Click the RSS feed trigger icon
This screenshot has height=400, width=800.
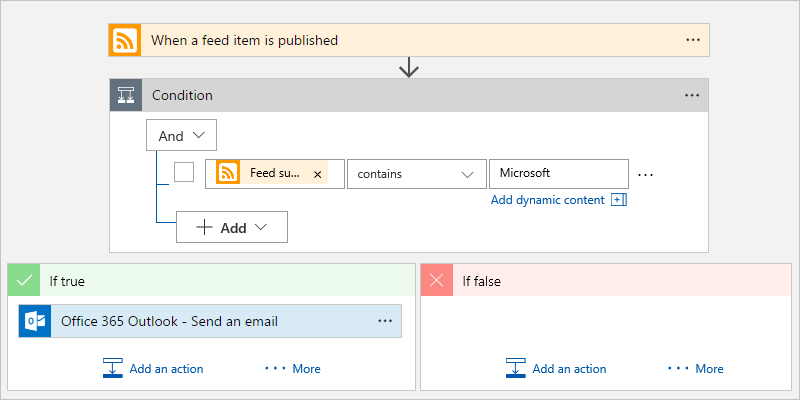pyautogui.click(x=126, y=41)
